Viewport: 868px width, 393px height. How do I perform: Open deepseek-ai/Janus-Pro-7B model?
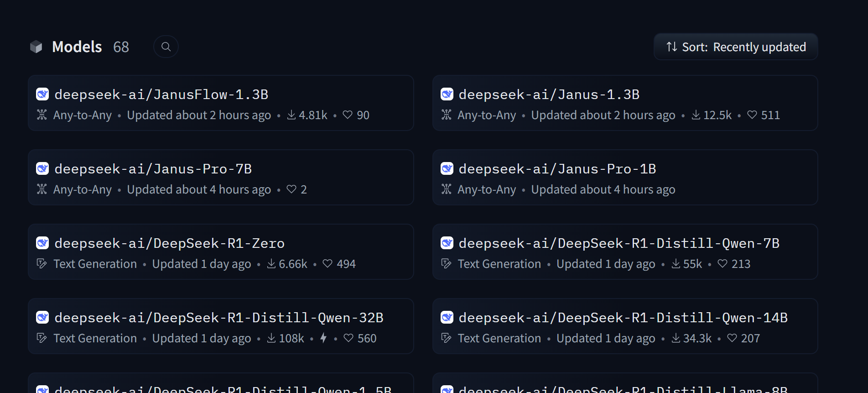coord(221,178)
